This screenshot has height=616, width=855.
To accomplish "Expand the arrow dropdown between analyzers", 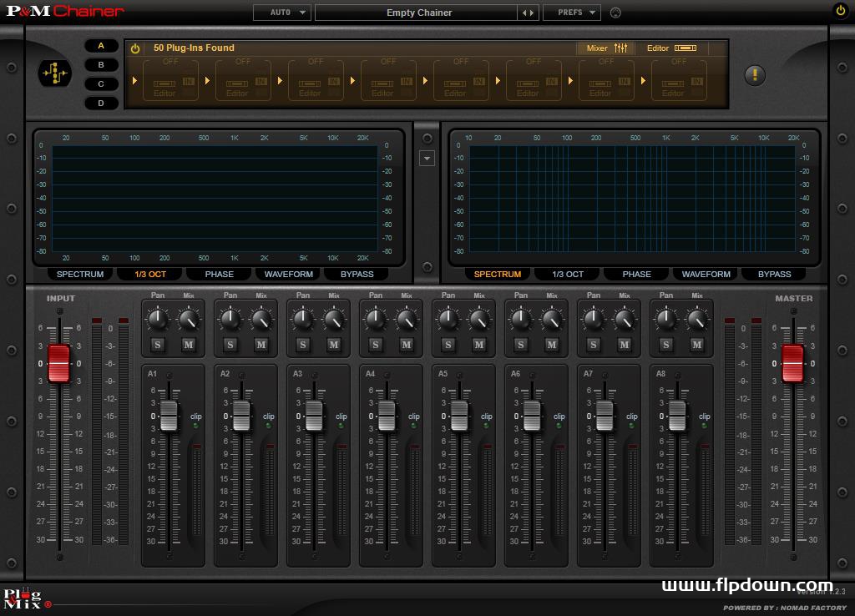I will click(427, 159).
